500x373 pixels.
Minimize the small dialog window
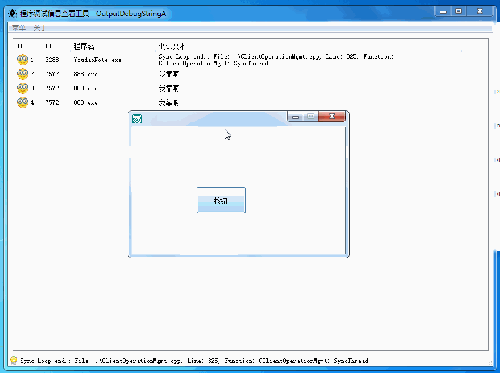point(295,116)
